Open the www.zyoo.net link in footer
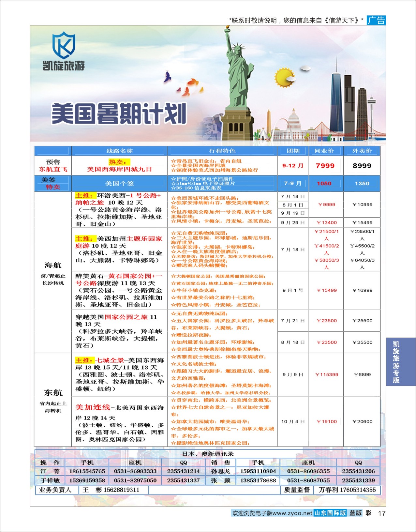The width and height of the screenshot is (416, 532). tap(292, 513)
